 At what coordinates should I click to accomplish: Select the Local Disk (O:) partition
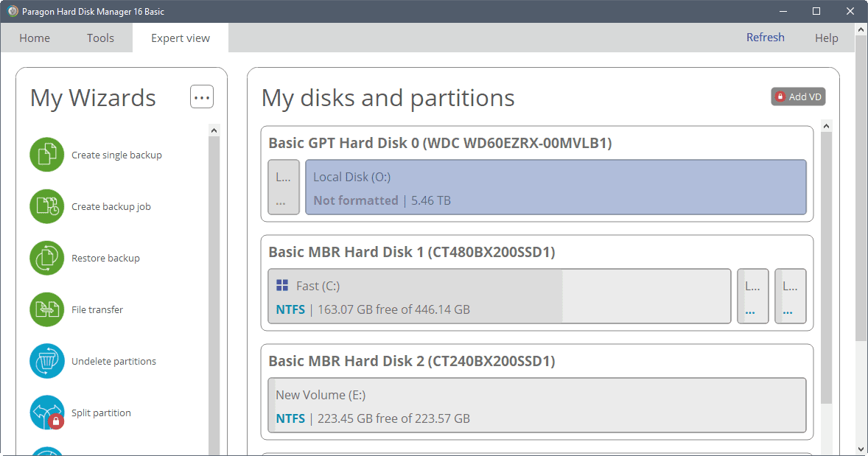556,187
